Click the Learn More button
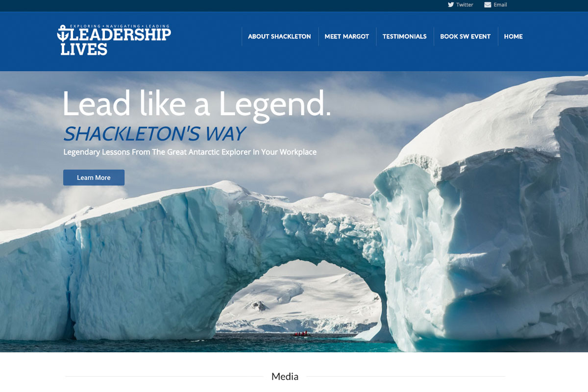This screenshot has height=392, width=588. point(94,177)
